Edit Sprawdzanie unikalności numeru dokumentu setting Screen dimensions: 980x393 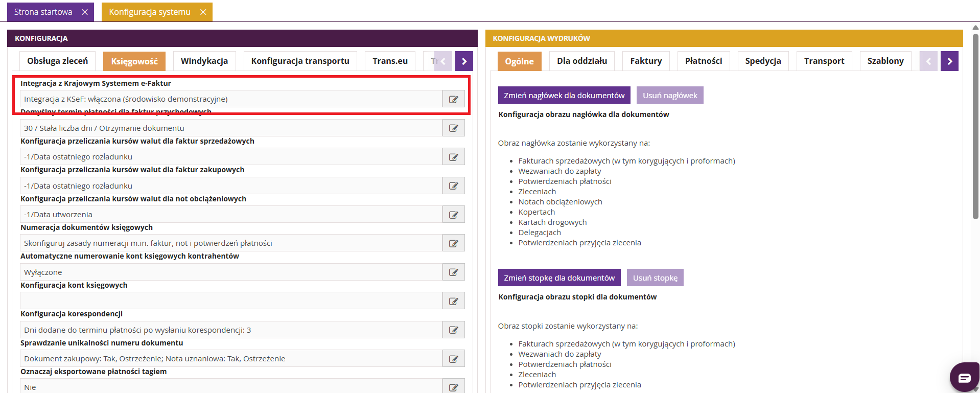coord(453,359)
